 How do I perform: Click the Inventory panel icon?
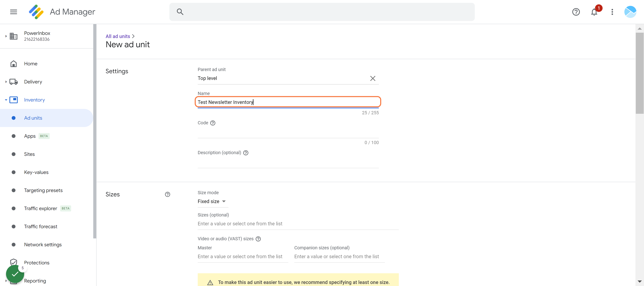coord(13,100)
